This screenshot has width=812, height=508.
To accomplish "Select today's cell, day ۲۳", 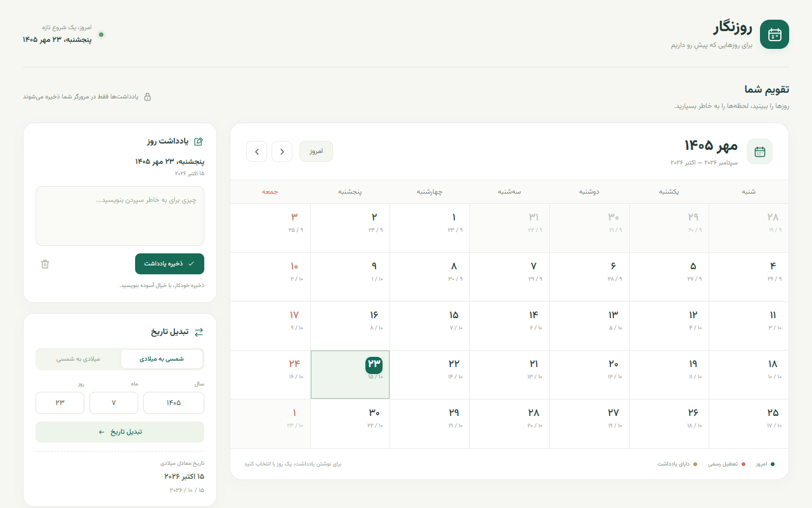I will click(x=350, y=375).
